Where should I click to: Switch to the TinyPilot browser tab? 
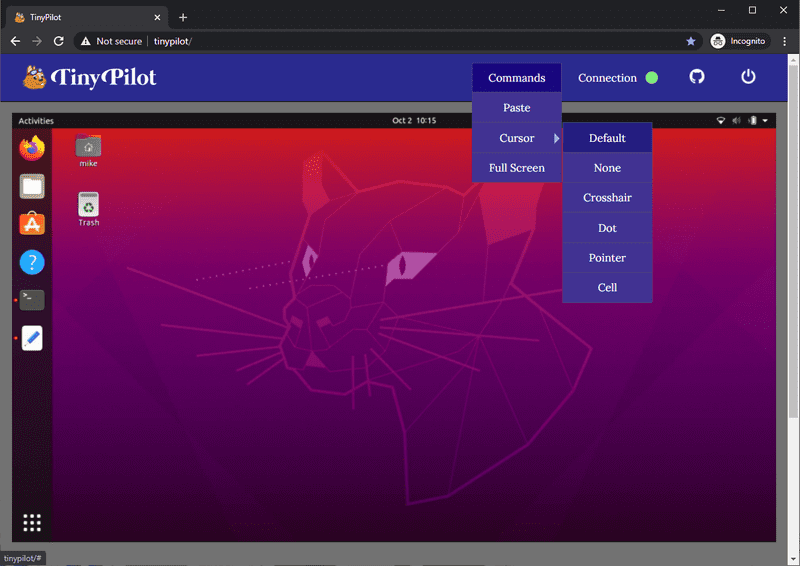(x=87, y=17)
